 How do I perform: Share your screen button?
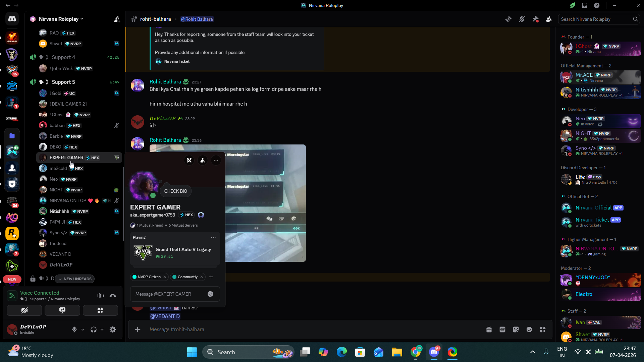[62, 310]
